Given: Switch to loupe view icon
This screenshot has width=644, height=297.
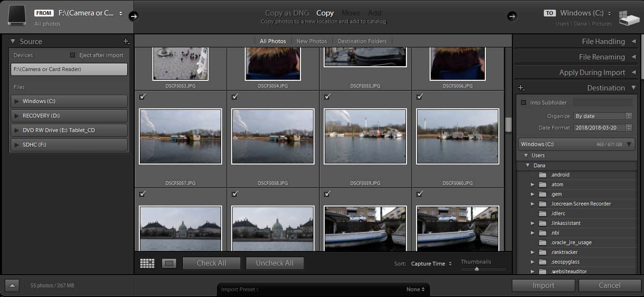Looking at the screenshot, I should (169, 263).
